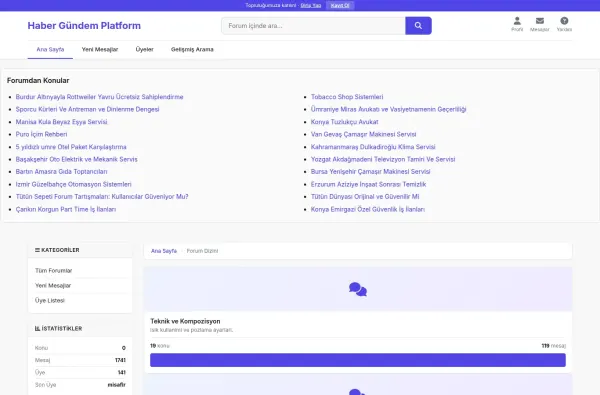Click the '19 konu' count text

[x=160, y=346]
